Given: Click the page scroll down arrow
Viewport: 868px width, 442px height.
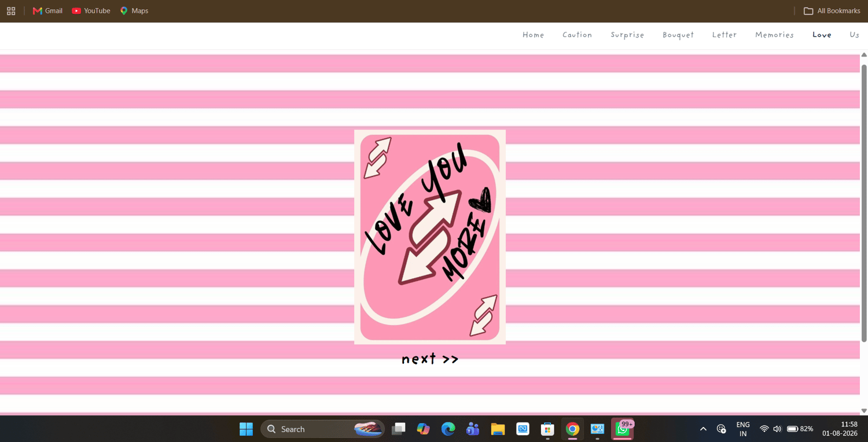Looking at the screenshot, I should tap(864, 411).
